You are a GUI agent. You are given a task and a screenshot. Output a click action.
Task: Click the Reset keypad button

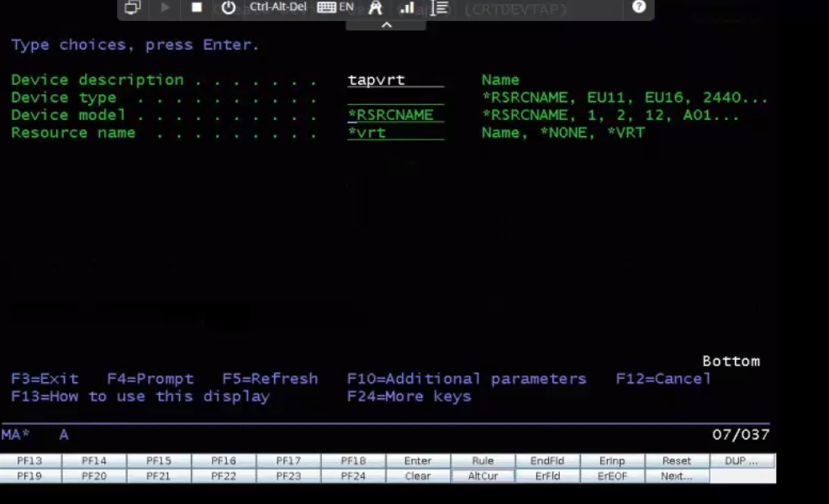pyautogui.click(x=677, y=460)
